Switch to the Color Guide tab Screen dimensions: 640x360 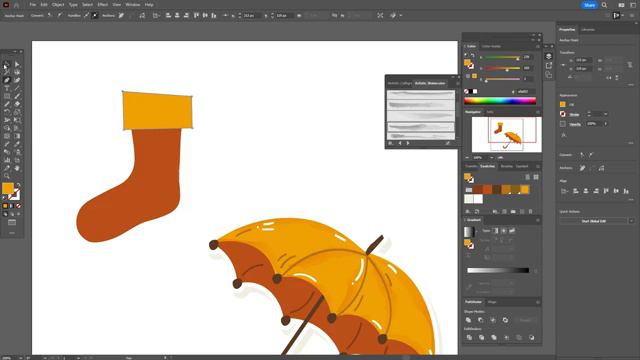[491, 46]
